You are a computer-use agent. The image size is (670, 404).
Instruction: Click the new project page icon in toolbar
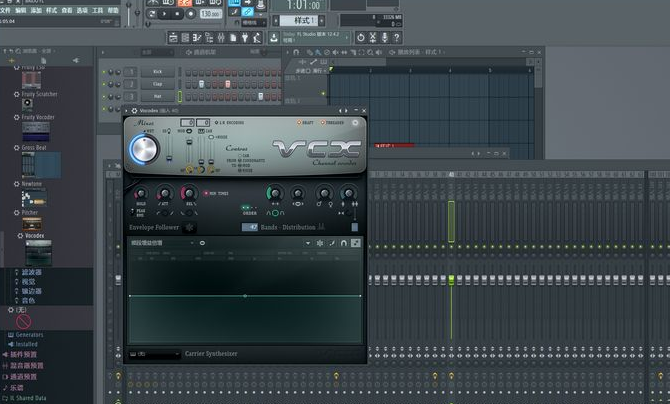pyautogui.click(x=233, y=38)
